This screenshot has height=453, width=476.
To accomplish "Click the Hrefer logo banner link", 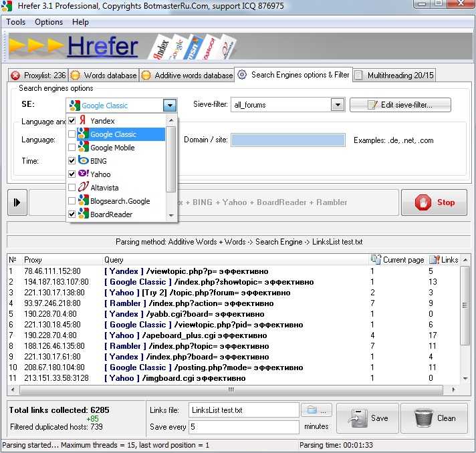I will click(102, 46).
